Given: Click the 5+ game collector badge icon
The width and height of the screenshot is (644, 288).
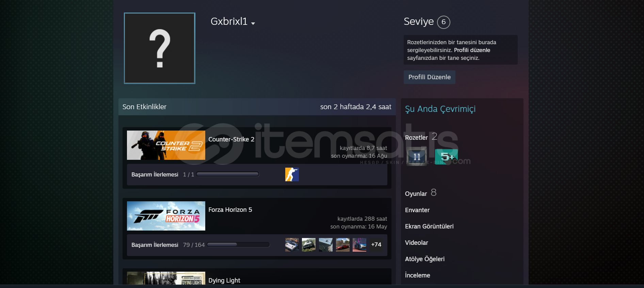Looking at the screenshot, I should point(447,156).
